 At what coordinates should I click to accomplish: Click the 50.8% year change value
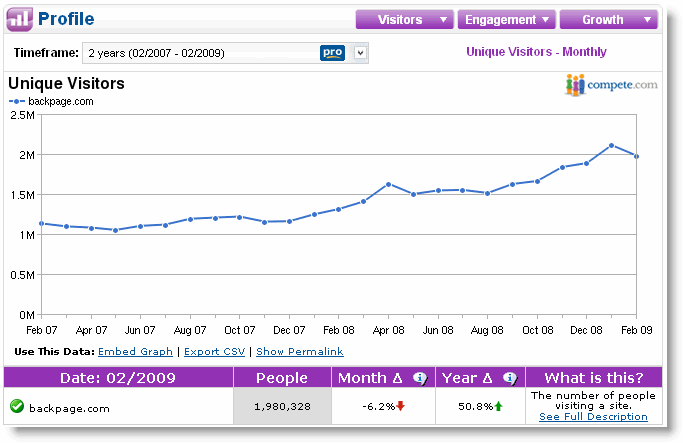click(x=475, y=406)
